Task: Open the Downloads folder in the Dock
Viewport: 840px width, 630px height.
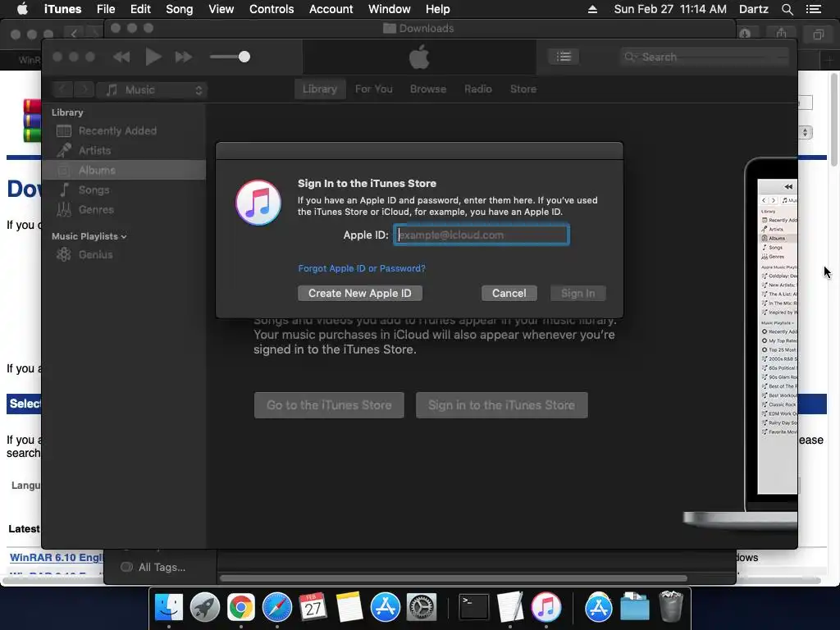Action: click(x=634, y=608)
